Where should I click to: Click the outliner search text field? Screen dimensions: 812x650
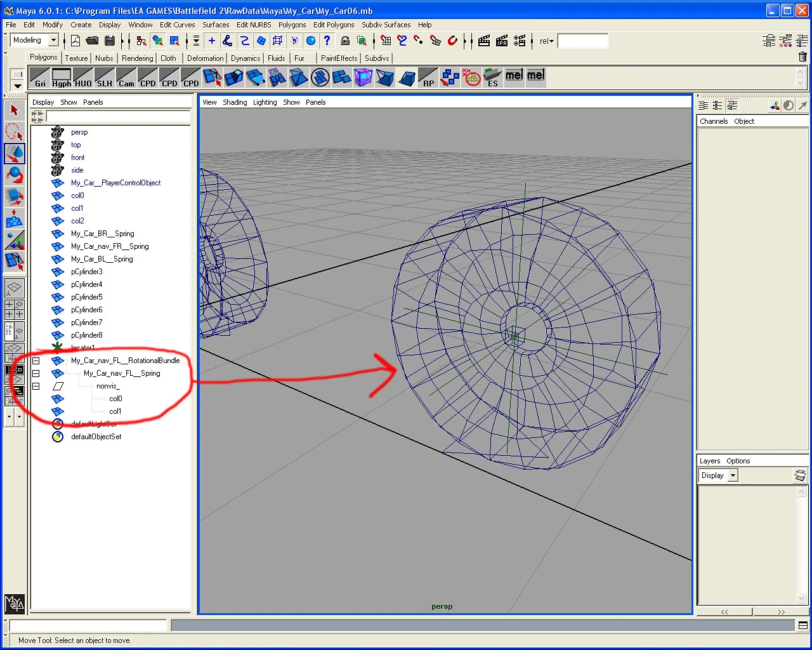click(x=118, y=116)
